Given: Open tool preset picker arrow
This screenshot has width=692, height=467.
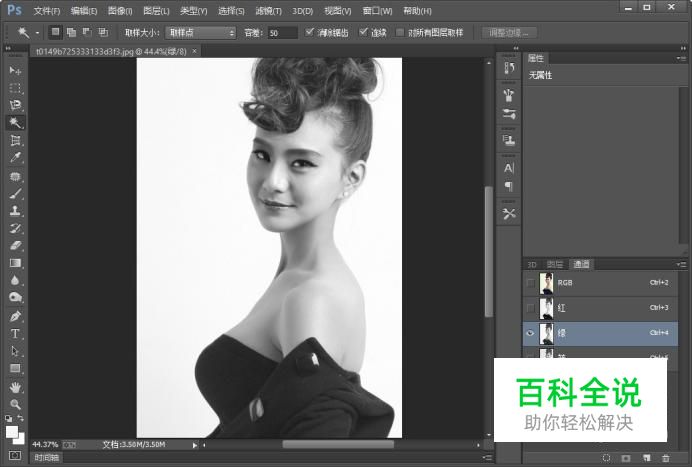Looking at the screenshot, I should click(x=38, y=33).
